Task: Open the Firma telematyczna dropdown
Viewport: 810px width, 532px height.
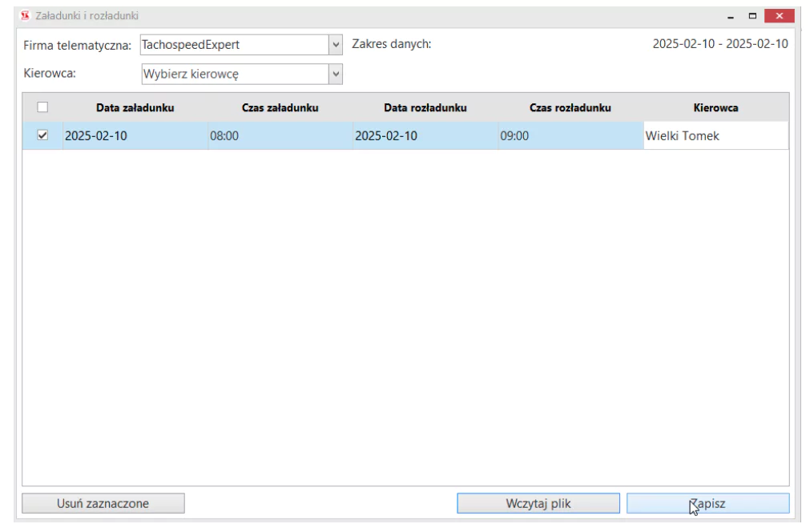Action: click(336, 45)
